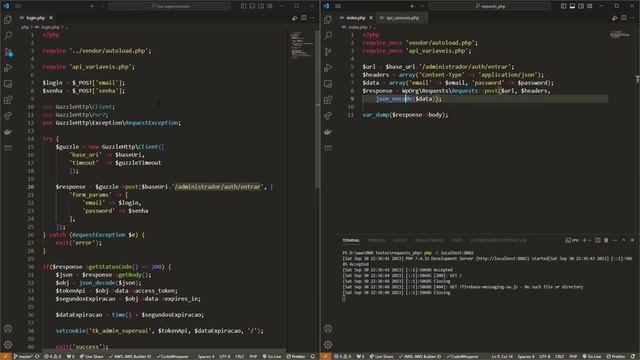Toggle secondary sidebar in right title bar

(581, 6)
